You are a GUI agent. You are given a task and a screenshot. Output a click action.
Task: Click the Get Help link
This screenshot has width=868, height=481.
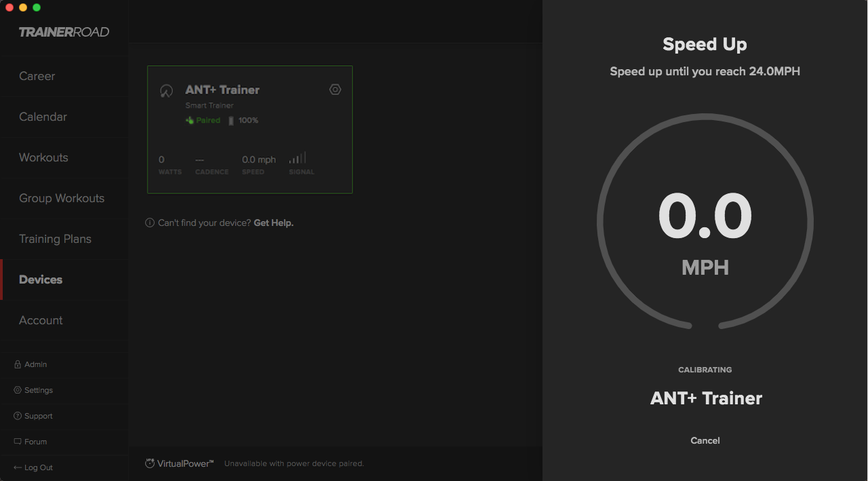tap(273, 223)
